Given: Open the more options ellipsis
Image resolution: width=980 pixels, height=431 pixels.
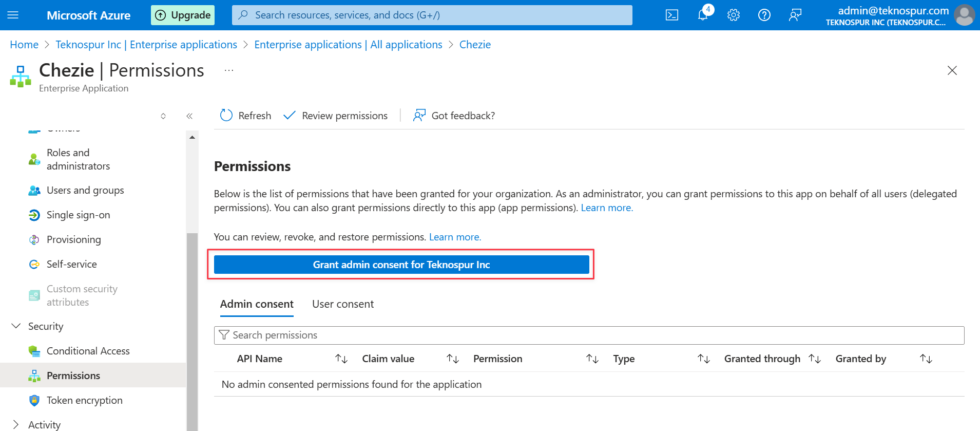Looking at the screenshot, I should pos(229,70).
